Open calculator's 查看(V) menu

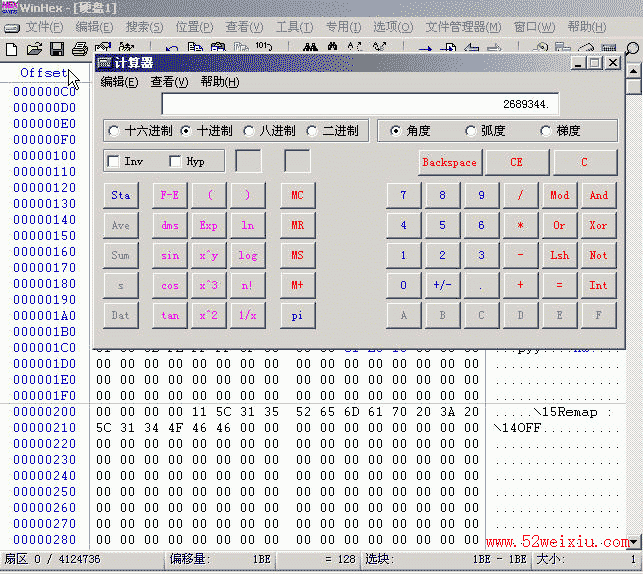169,82
